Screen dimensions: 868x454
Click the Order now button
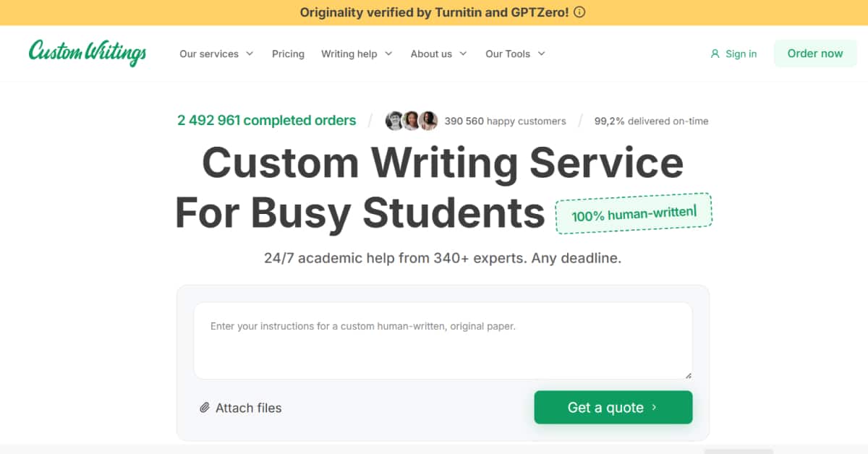815,53
